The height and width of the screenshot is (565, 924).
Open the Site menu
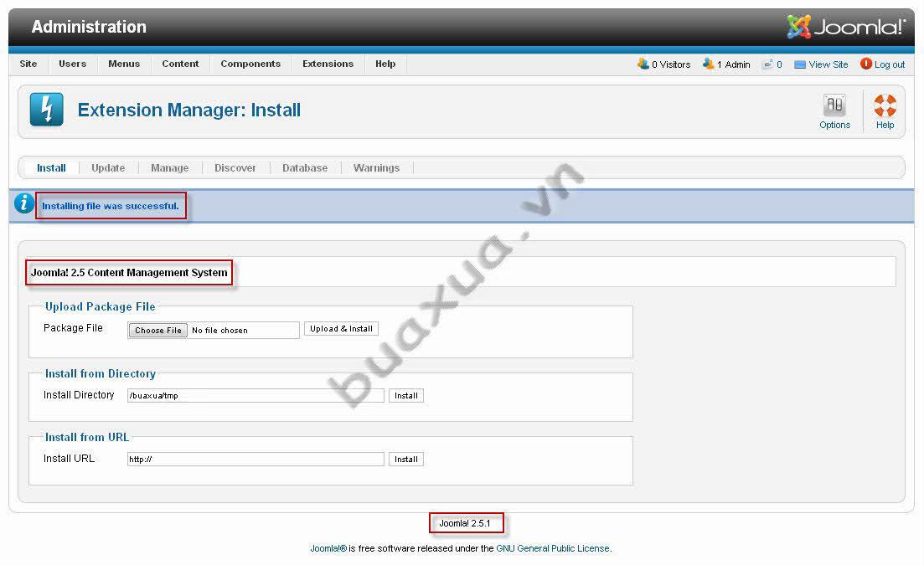[28, 64]
